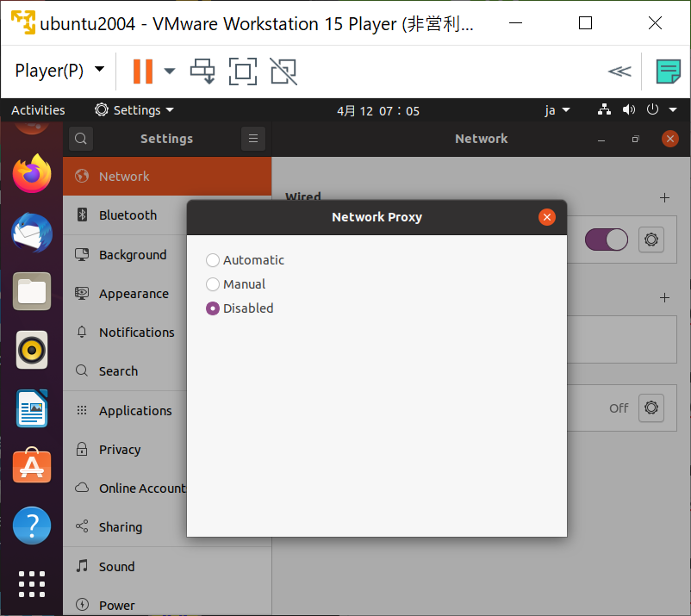Viewport: 691px width, 616px height.
Task: Open Notifications settings panel
Action: [x=125, y=333]
